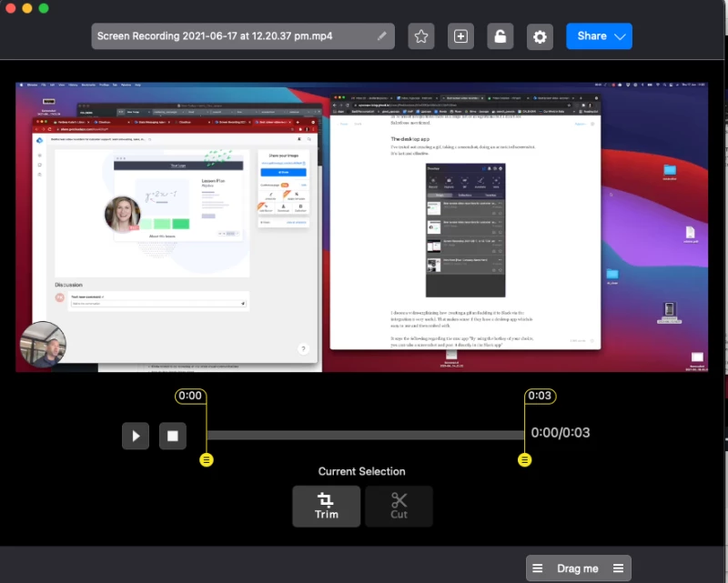This screenshot has height=583, width=728.
Task: Click the yellow circle handle below 0:00 marker
Action: [x=207, y=459]
